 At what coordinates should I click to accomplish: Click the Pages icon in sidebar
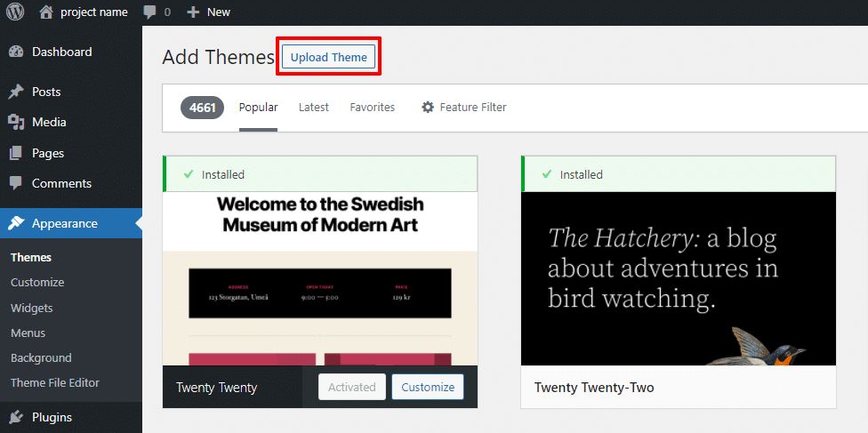pyautogui.click(x=15, y=153)
